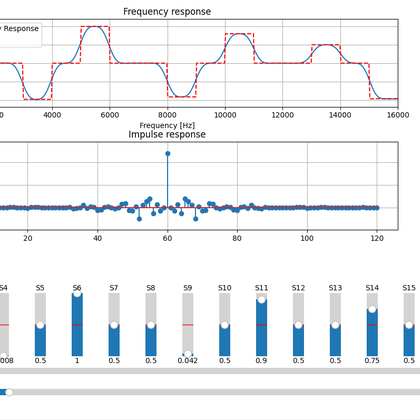Click the 'Impulse response' plot title
This screenshot has height=420, width=420.
[x=167, y=134]
